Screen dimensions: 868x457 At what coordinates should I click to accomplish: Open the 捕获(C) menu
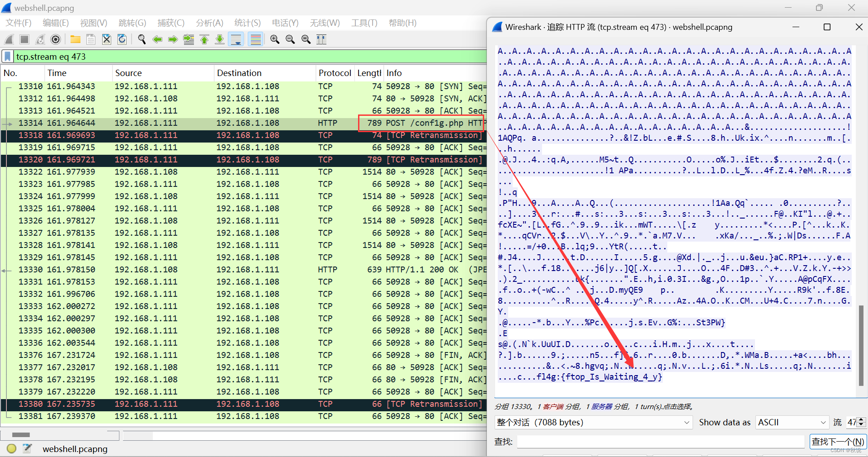point(171,23)
